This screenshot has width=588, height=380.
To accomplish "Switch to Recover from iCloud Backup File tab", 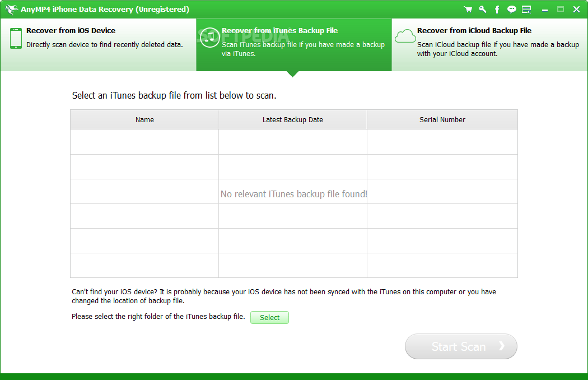I will click(x=490, y=45).
